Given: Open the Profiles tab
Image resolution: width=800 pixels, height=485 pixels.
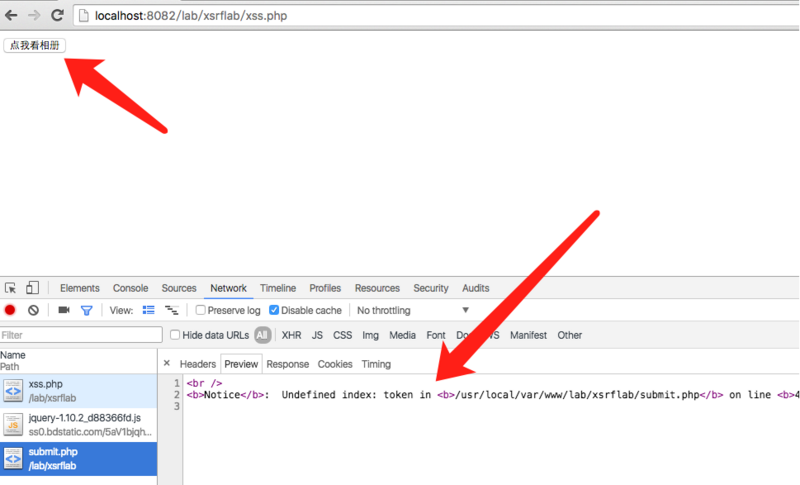Looking at the screenshot, I should coord(324,288).
